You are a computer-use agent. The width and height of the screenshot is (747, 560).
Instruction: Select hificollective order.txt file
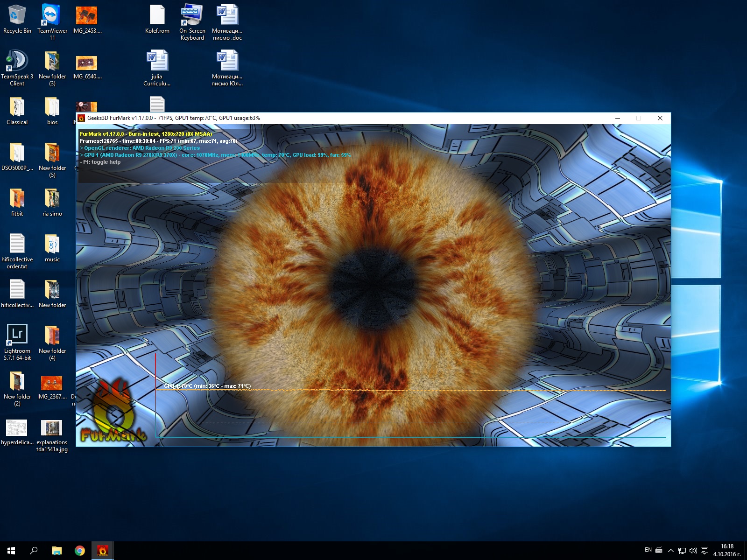(x=17, y=251)
